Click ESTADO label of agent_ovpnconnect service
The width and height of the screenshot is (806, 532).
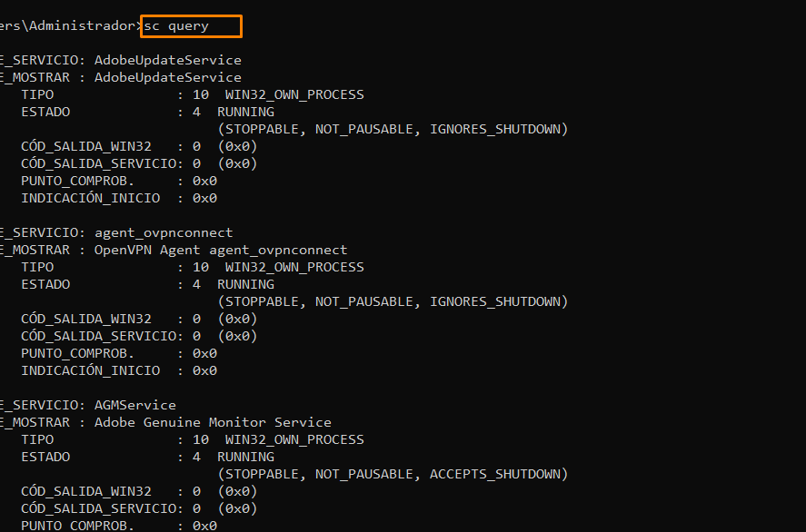coord(45,284)
